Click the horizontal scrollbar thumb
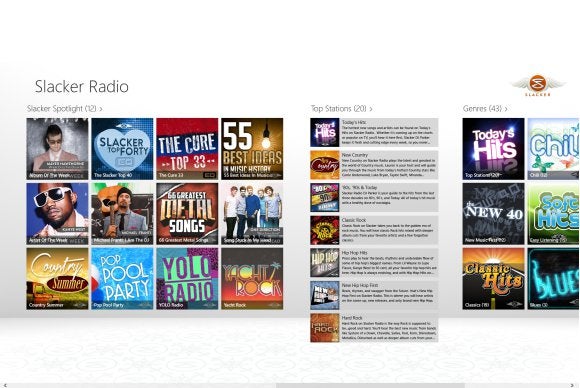 370,385
